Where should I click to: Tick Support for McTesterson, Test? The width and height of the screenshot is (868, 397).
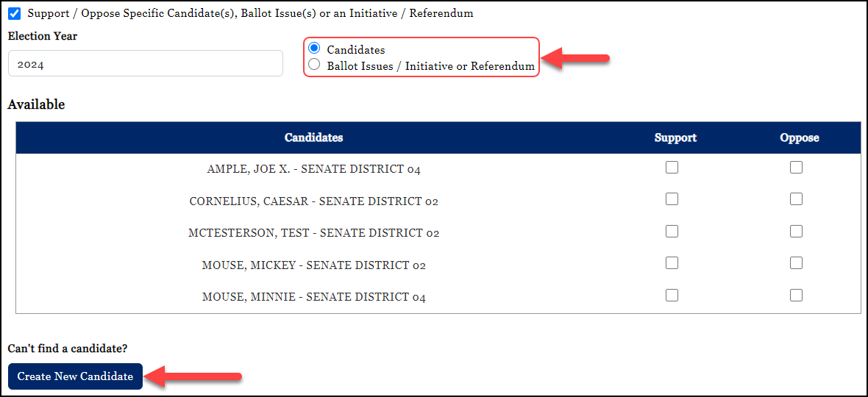point(672,232)
